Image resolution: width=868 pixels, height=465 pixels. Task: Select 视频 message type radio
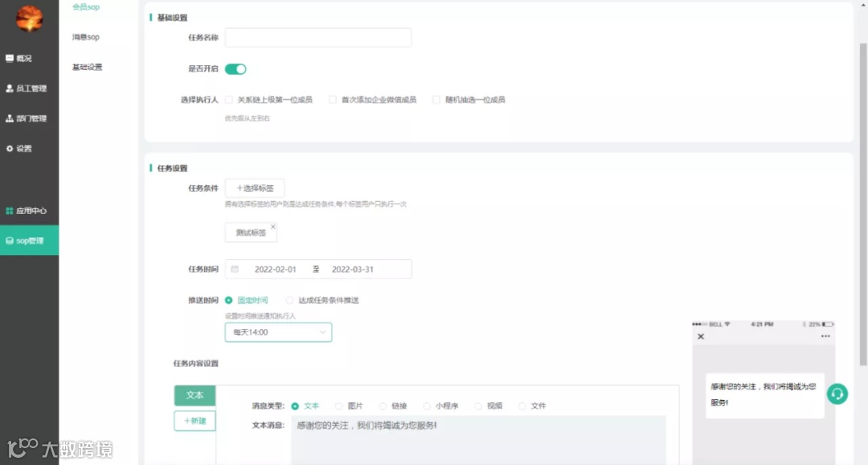477,406
